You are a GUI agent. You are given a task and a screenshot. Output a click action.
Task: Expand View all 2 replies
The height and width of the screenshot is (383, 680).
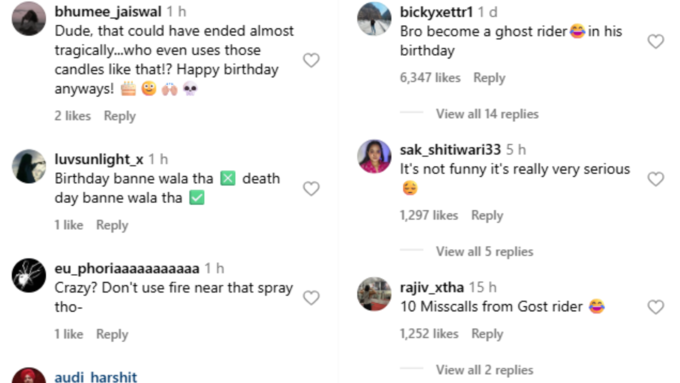click(x=484, y=370)
